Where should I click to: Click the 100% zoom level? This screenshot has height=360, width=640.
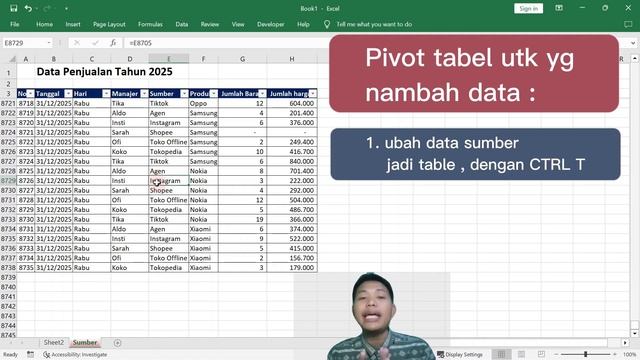[629, 354]
